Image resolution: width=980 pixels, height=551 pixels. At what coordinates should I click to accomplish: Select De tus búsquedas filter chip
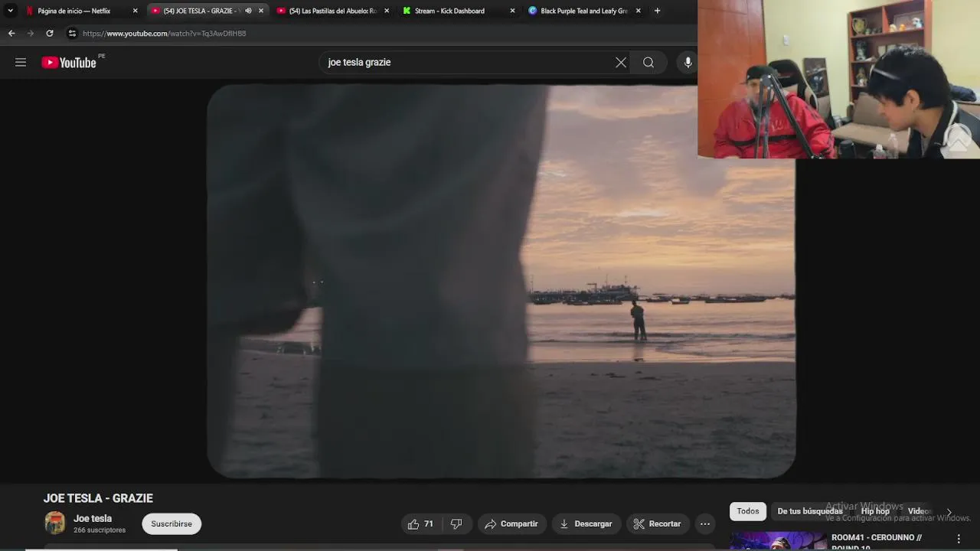(x=810, y=511)
